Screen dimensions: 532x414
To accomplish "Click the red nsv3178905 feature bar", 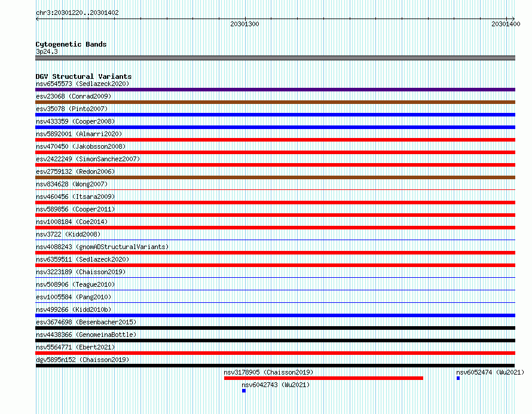I will [323, 378].
